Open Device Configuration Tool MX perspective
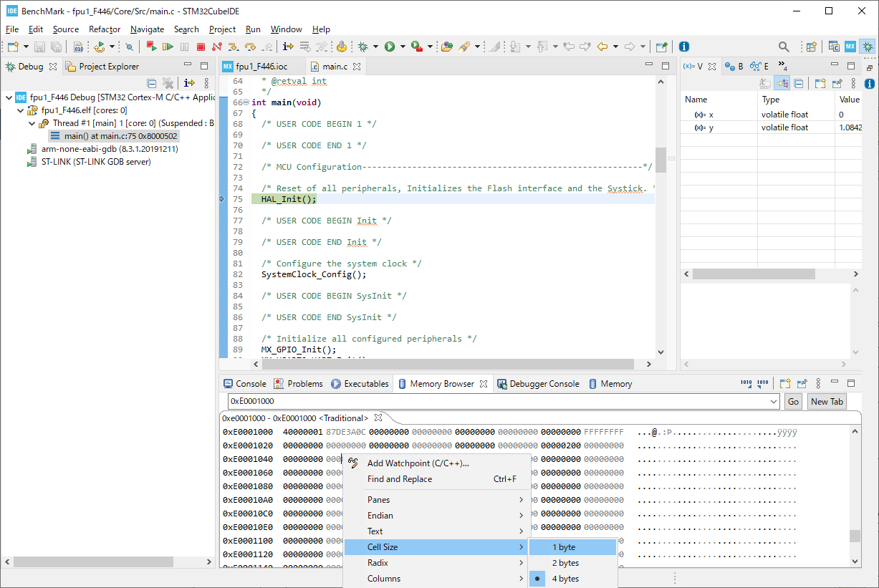Image resolution: width=879 pixels, height=588 pixels. click(x=850, y=47)
